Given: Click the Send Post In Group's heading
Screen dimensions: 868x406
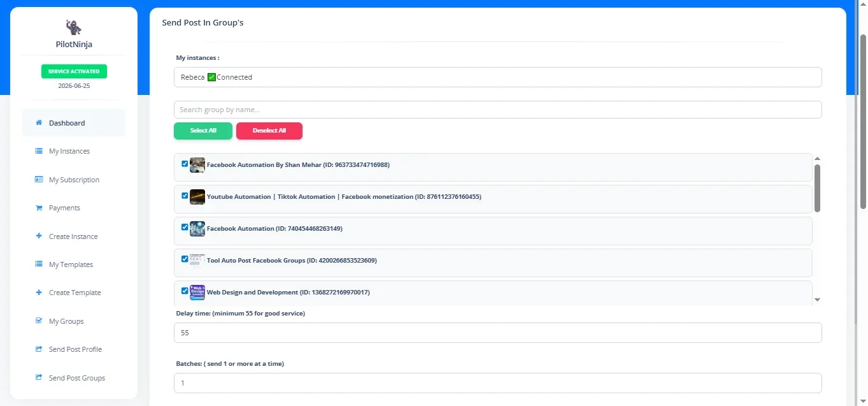Looking at the screenshot, I should [203, 23].
